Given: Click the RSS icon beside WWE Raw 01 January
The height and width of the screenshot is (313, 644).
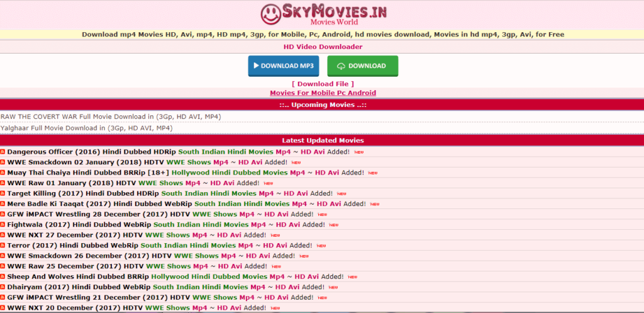Looking at the screenshot, I should click(x=3, y=183).
